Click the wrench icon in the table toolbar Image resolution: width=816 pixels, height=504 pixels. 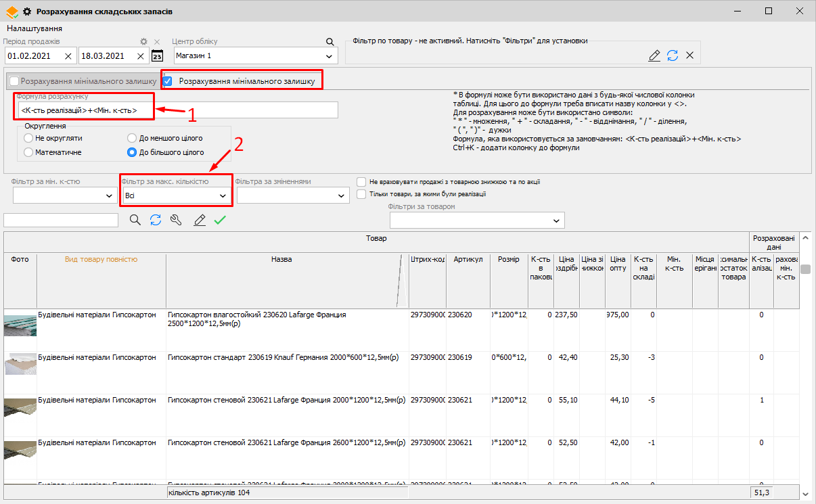click(x=177, y=220)
